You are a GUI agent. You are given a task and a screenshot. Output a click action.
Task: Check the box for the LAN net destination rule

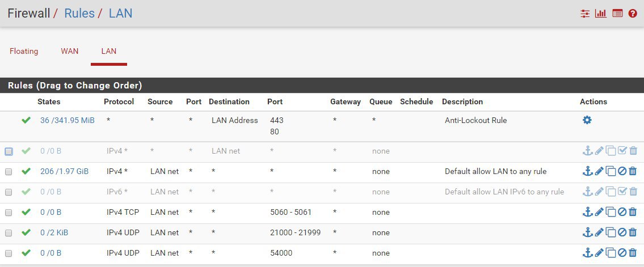click(x=9, y=151)
